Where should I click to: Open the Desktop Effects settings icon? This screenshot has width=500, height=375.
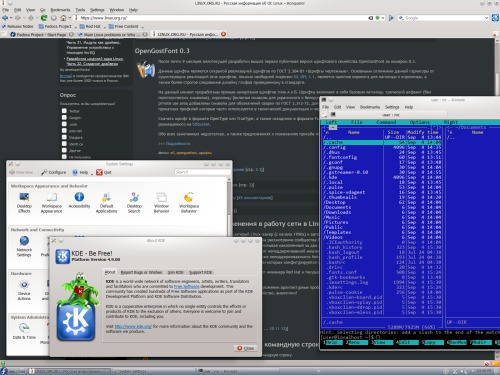pos(24,202)
